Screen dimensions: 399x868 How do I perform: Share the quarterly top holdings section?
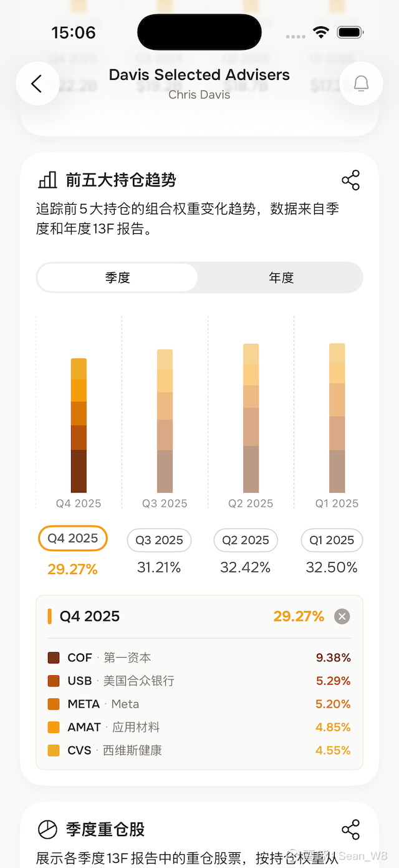pos(351,829)
